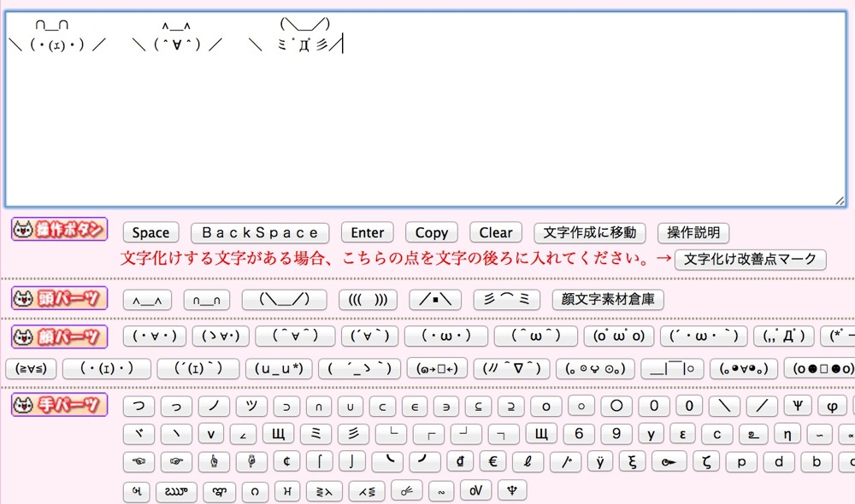Select the (｡◕∀◕｡) face part

[743, 369]
